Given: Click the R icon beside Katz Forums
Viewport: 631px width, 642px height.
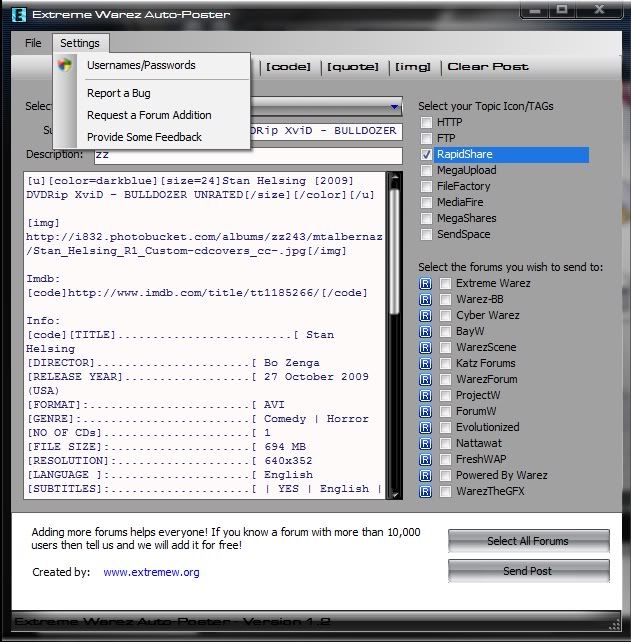Looking at the screenshot, I should coord(425,363).
